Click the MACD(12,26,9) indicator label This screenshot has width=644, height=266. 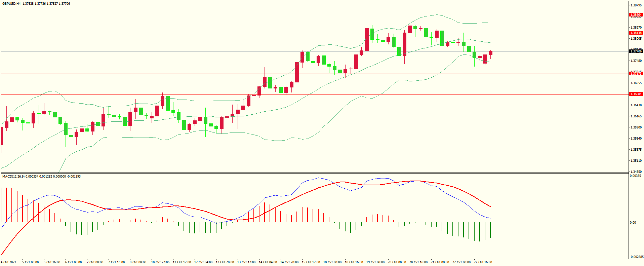[13, 177]
